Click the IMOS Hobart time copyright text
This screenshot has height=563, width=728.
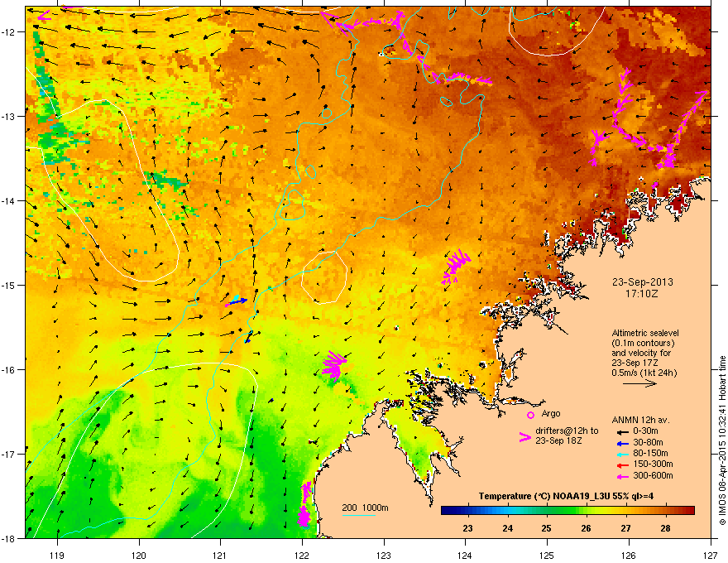[722, 440]
